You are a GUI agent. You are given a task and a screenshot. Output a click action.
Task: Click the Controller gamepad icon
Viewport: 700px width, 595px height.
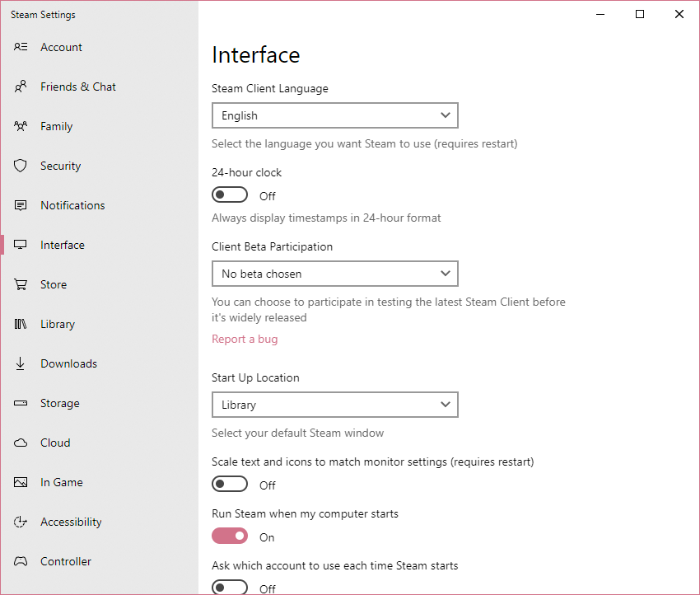[x=21, y=561]
